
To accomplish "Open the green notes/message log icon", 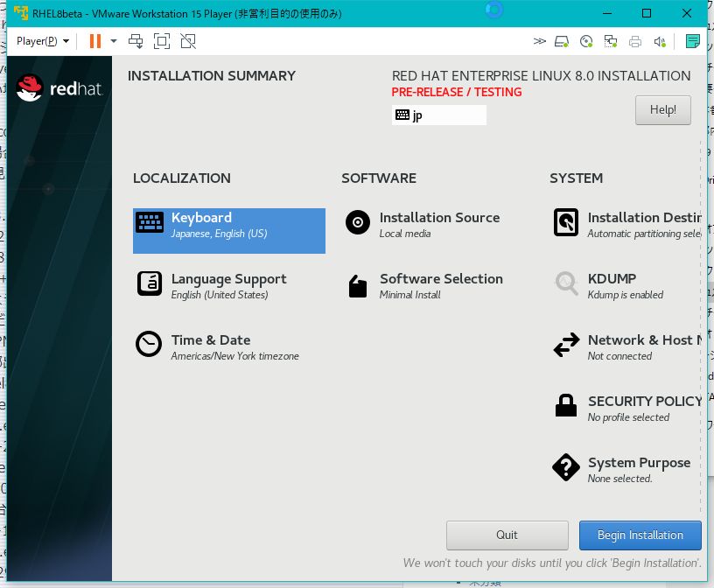I will click(x=693, y=41).
